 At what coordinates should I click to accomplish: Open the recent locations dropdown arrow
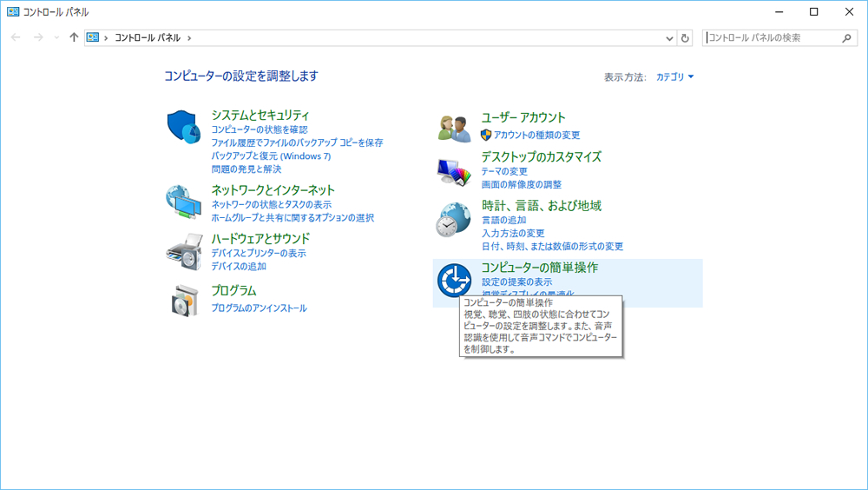click(x=56, y=37)
